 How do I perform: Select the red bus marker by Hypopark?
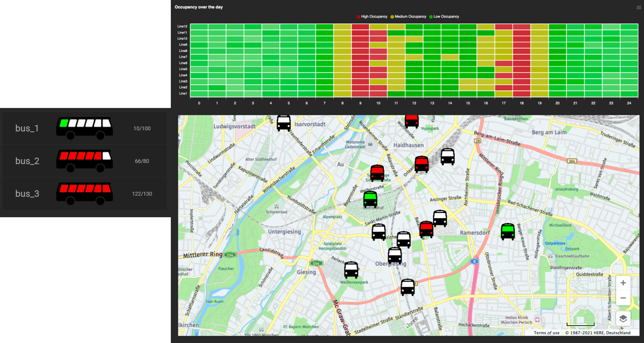tap(412, 121)
